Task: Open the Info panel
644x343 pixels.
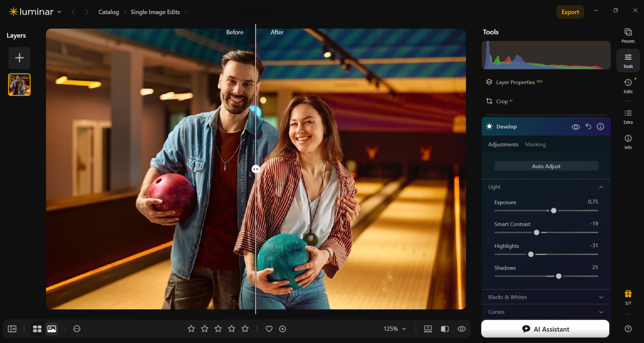Action: point(628,142)
